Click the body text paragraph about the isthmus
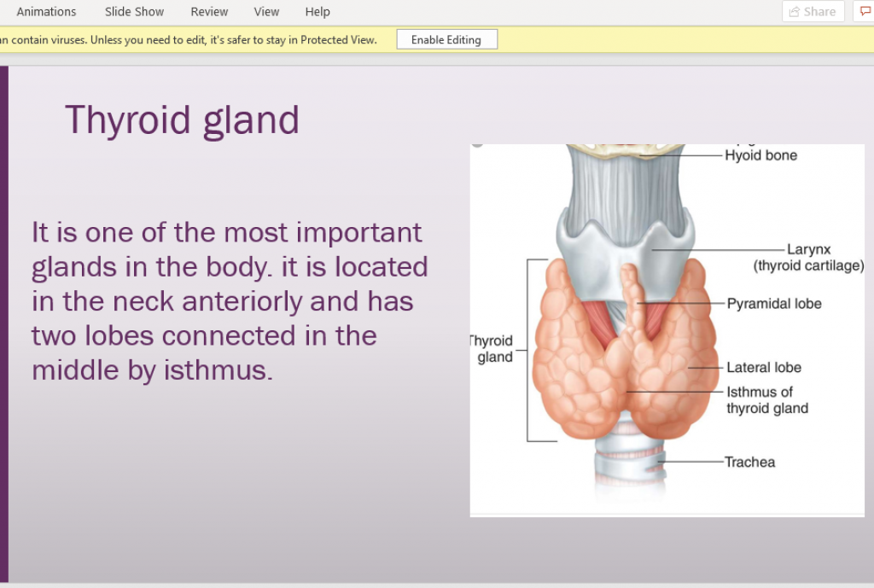This screenshot has height=588, width=874. pyautogui.click(x=229, y=301)
